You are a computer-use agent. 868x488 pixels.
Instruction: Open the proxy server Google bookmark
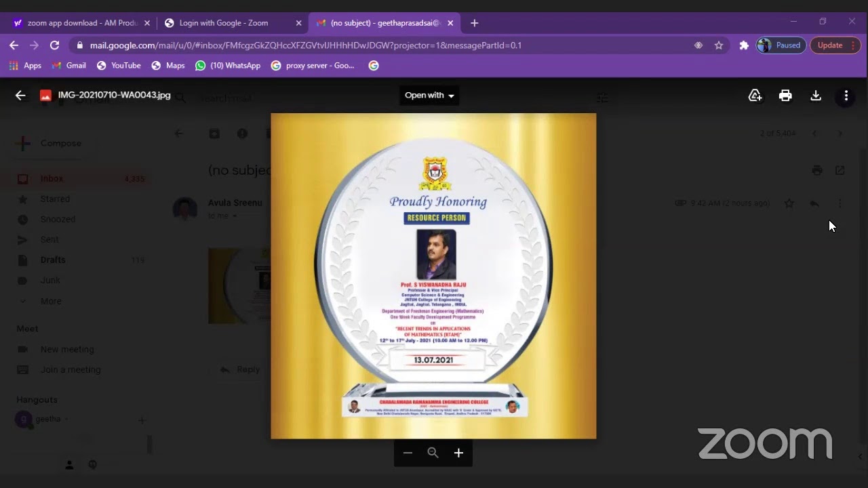pyautogui.click(x=313, y=66)
